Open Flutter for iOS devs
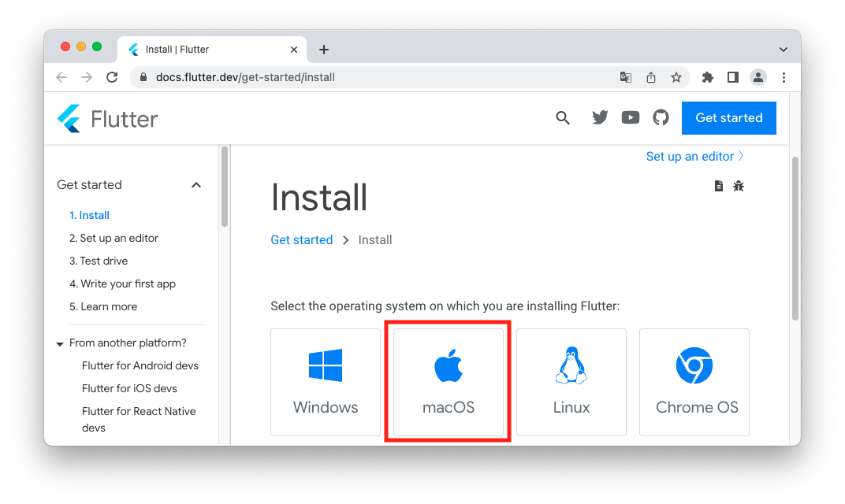845x504 pixels. pyautogui.click(x=129, y=389)
